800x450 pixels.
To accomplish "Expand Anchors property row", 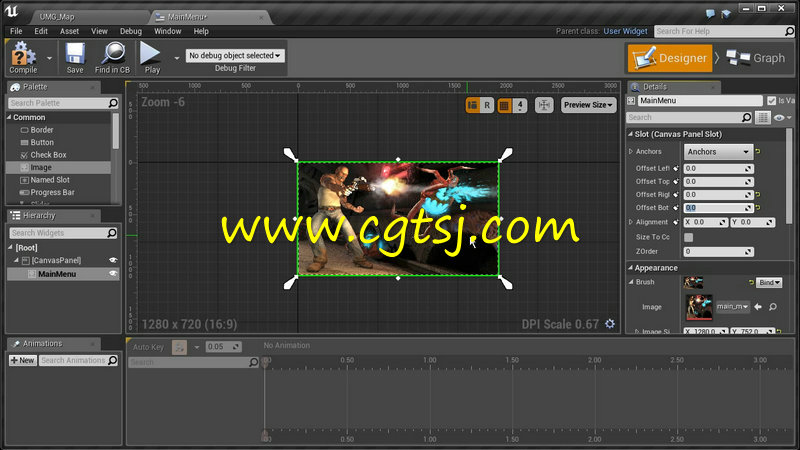I will tap(631, 152).
